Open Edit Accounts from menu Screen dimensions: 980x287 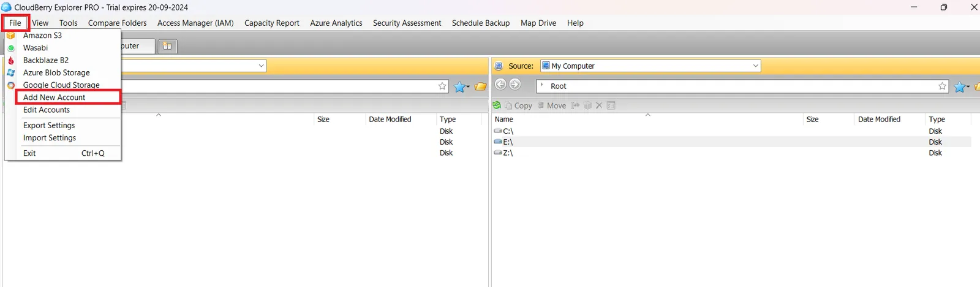click(x=62, y=110)
